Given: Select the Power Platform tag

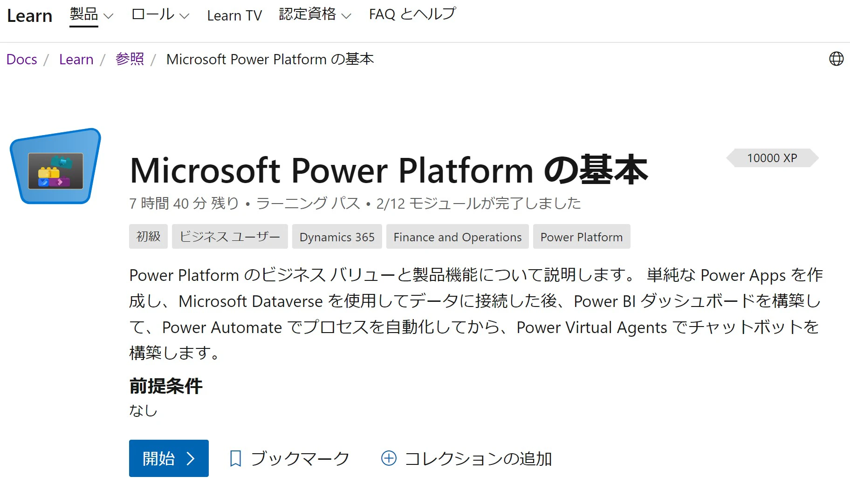Looking at the screenshot, I should [582, 237].
